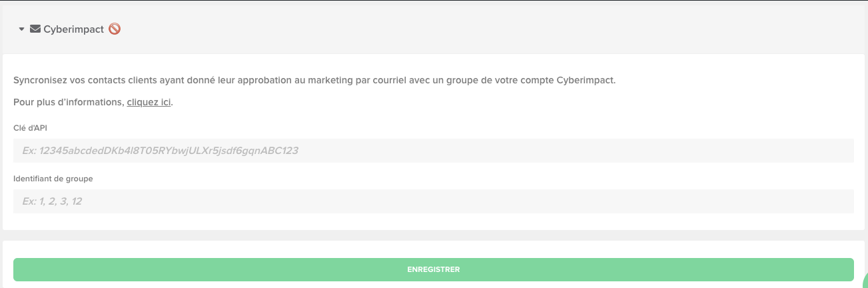The width and height of the screenshot is (868, 288).
Task: Click the word "Cyberimpact" ending the description
Action: point(586,80)
